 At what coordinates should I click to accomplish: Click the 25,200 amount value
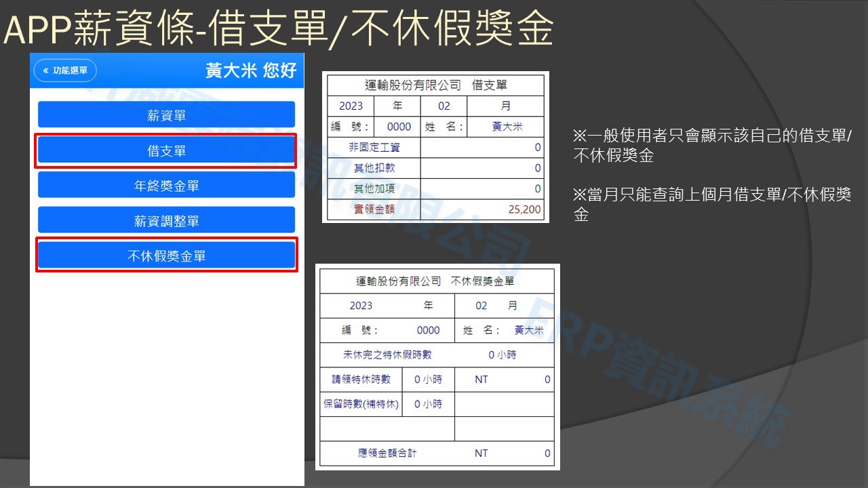coord(524,209)
